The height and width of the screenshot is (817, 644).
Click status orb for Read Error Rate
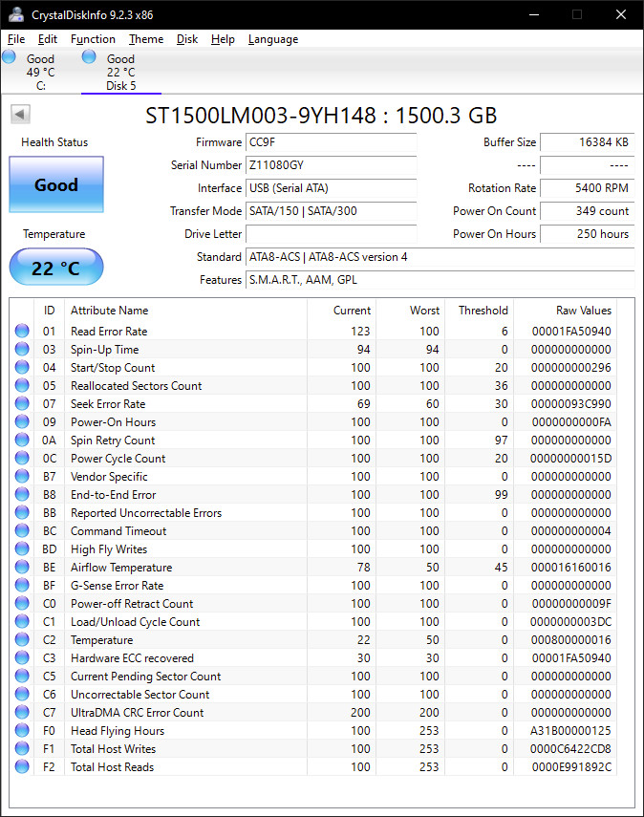coord(22,331)
